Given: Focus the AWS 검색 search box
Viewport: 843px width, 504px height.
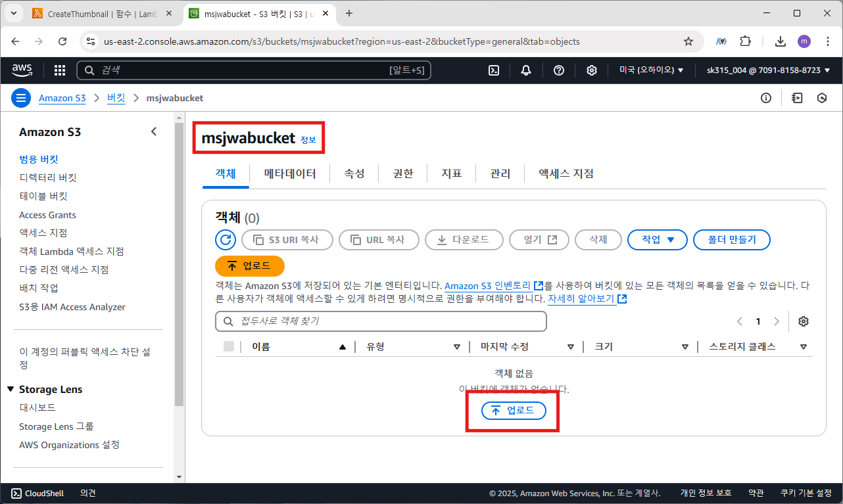Looking at the screenshot, I should pyautogui.click(x=254, y=70).
